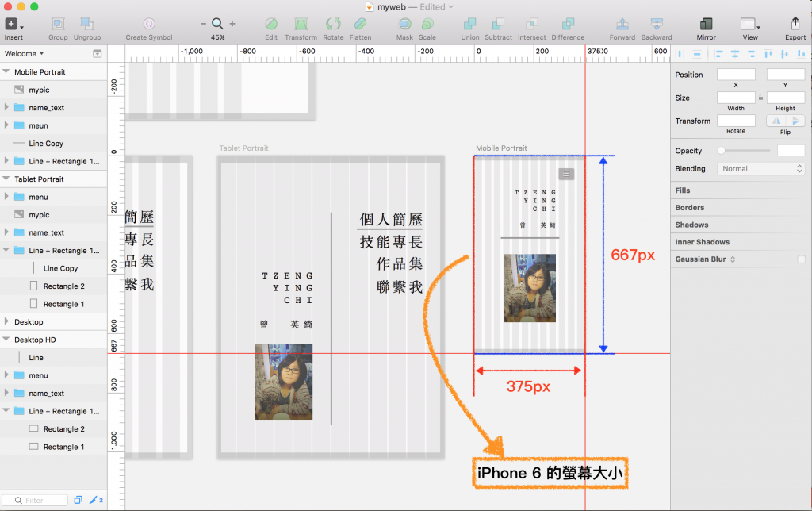Align layers to bottom edge
This screenshot has height=511, width=812.
(x=801, y=54)
